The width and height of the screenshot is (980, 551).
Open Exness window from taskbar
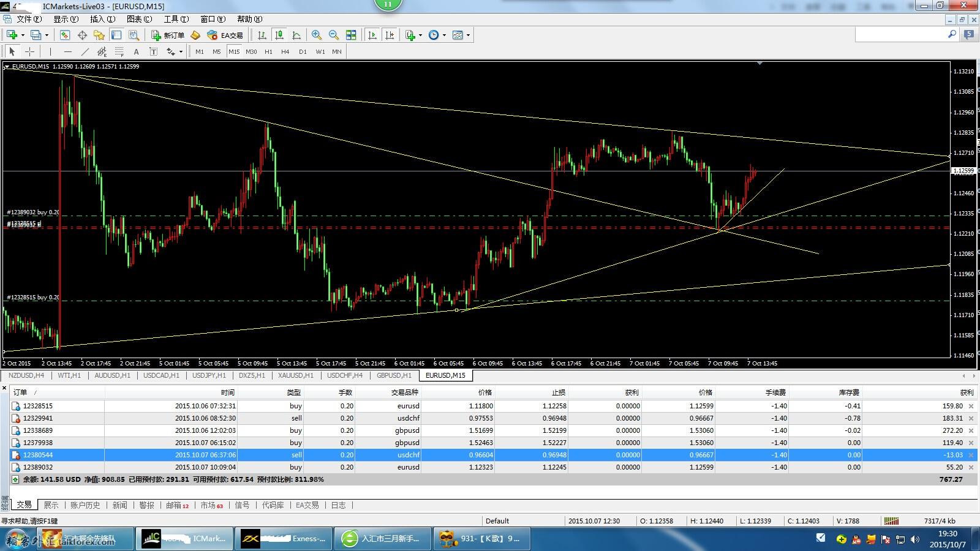(x=284, y=539)
